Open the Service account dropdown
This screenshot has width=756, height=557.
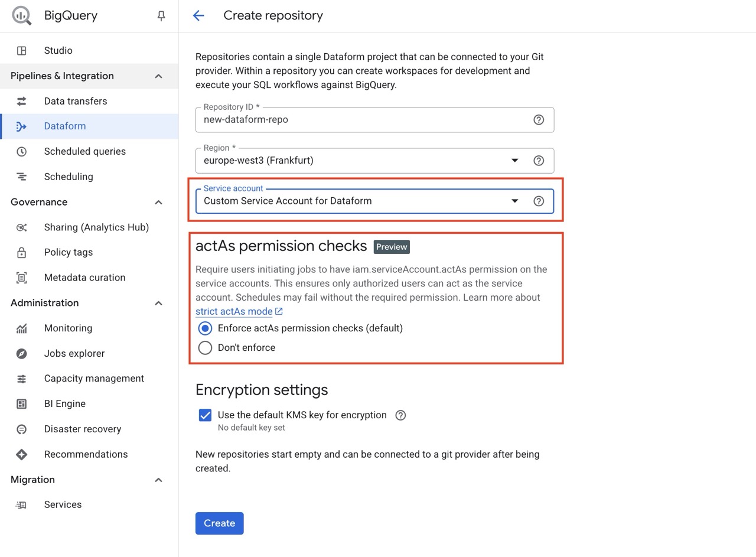pos(514,201)
